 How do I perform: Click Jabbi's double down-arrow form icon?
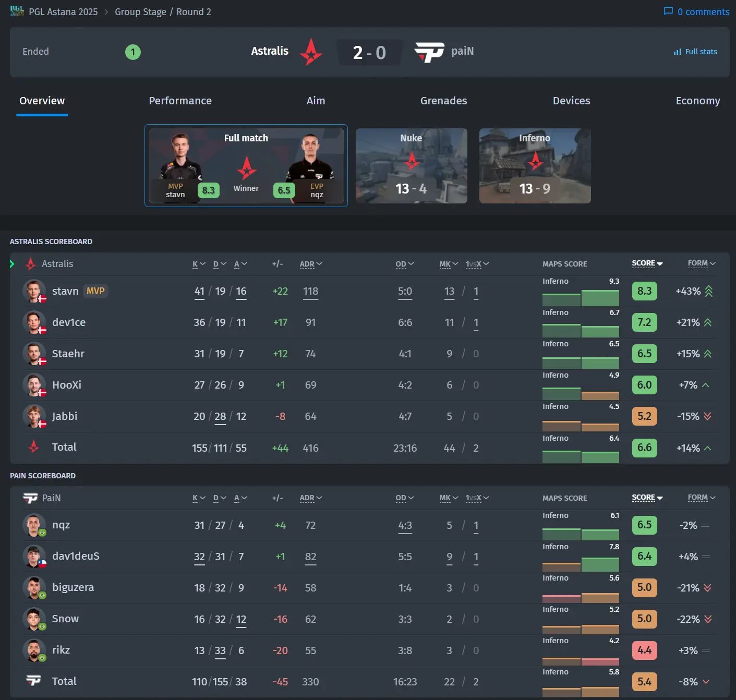[x=707, y=416]
